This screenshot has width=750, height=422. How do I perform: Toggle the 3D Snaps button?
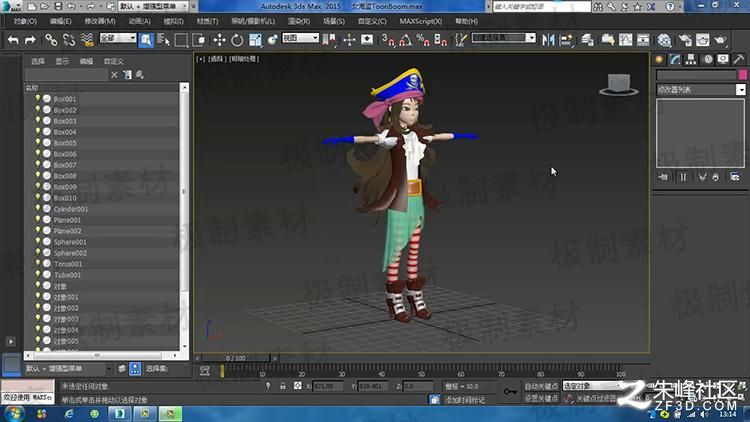pyautogui.click(x=388, y=40)
